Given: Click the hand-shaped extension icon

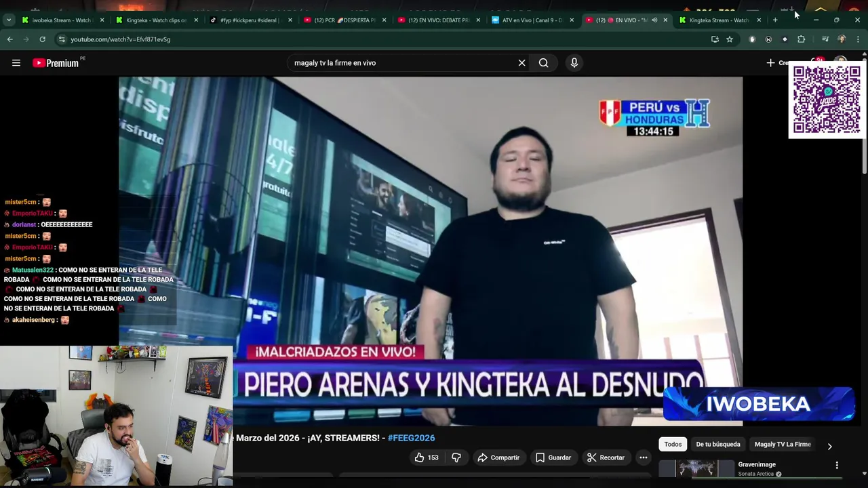Looking at the screenshot, I should coord(752,39).
